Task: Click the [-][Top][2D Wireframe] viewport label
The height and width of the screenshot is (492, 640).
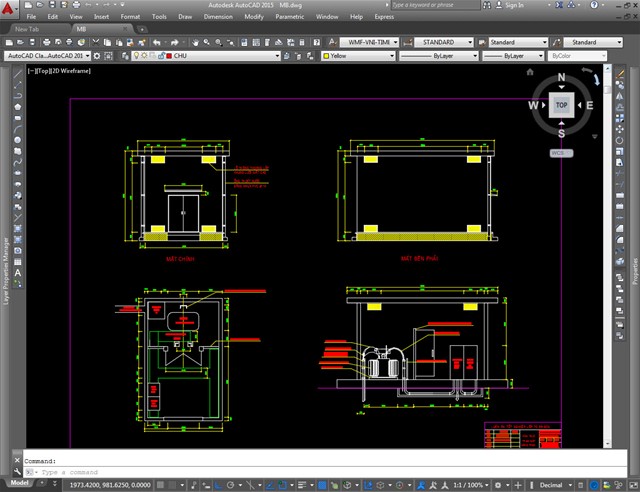Action: (x=59, y=71)
